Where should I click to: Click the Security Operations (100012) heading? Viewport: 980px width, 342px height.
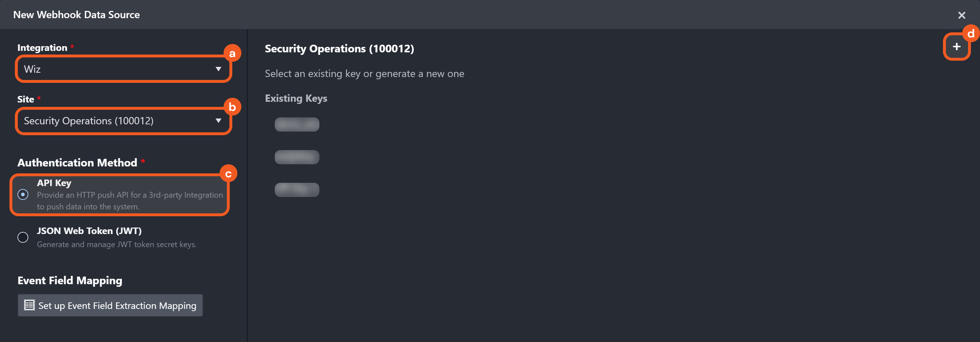pyautogui.click(x=339, y=49)
